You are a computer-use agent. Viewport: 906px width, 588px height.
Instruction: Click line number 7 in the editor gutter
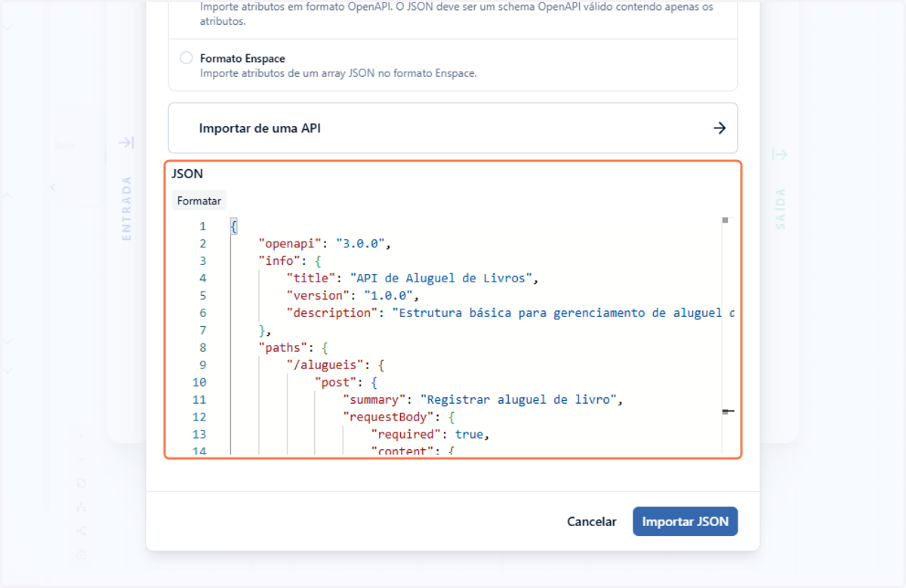202,331
